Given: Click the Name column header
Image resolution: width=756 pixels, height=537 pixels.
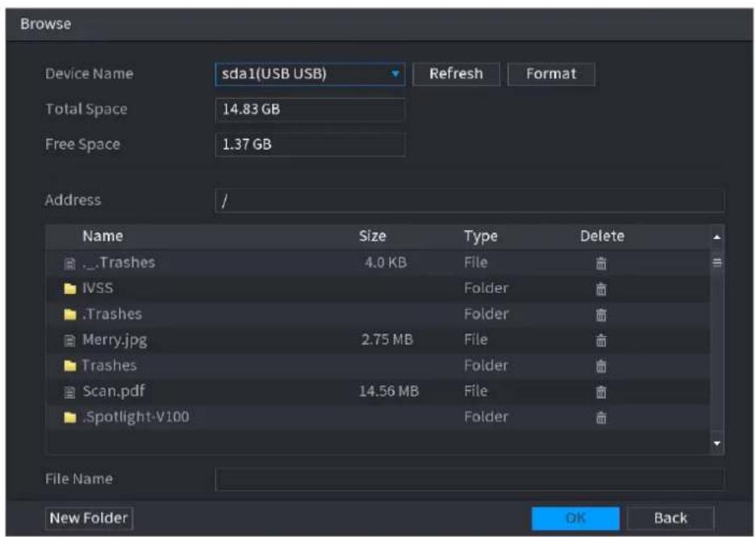Looking at the screenshot, I should pos(102,236).
